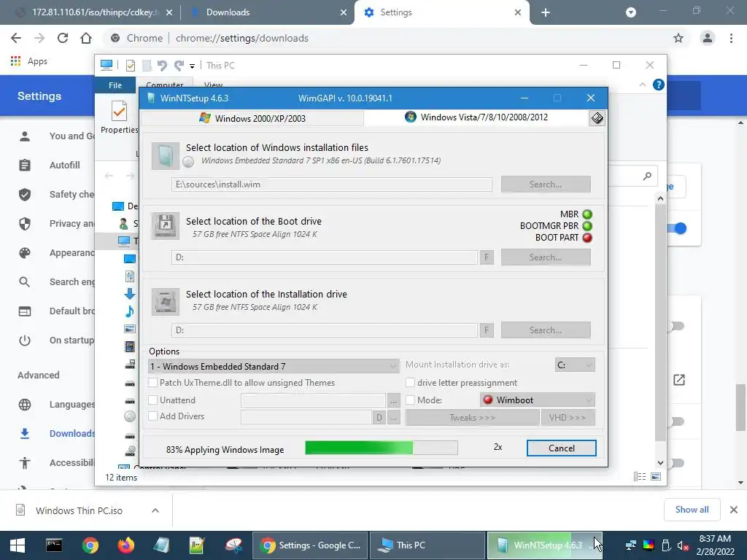Switch to the 172.81.110.61 Chrome tab

(93, 12)
